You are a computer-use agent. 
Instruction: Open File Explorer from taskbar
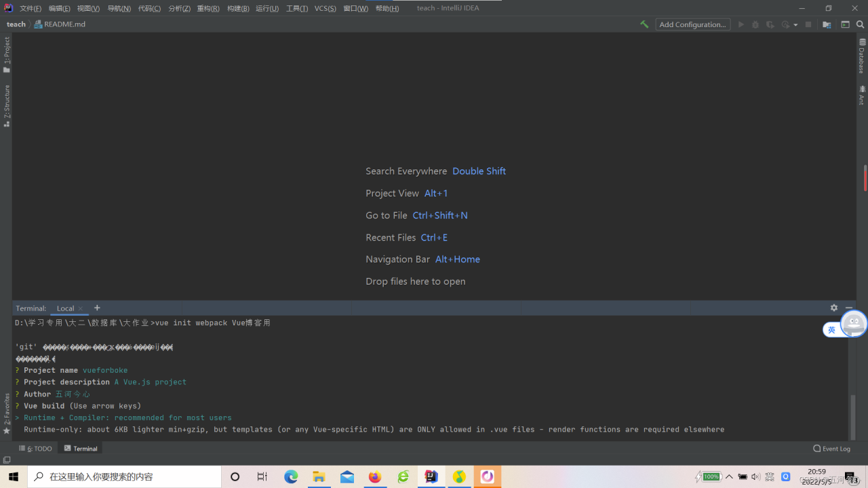[x=319, y=476]
